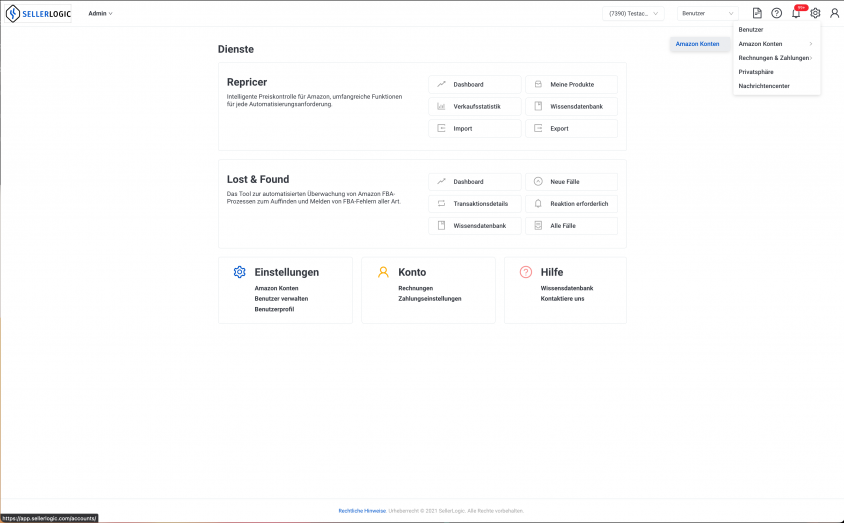
Task: Open Repricer Verkaufsstatistik button
Action: (475, 107)
